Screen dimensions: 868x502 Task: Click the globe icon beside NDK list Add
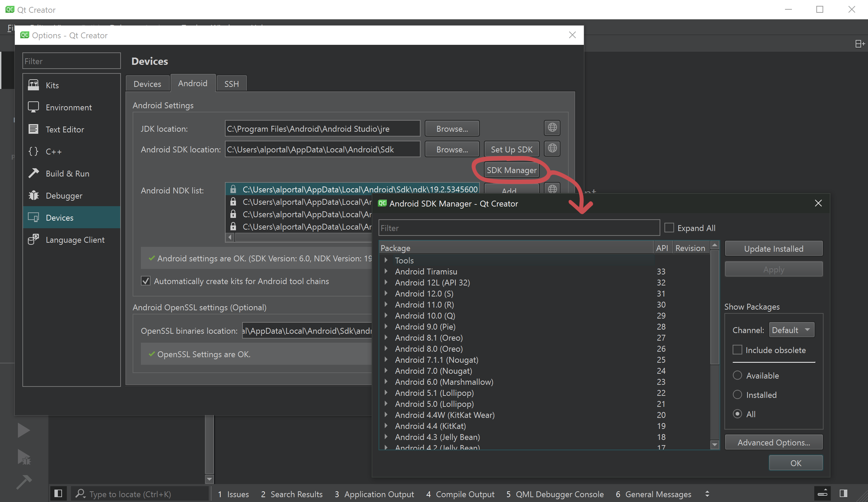(x=552, y=189)
